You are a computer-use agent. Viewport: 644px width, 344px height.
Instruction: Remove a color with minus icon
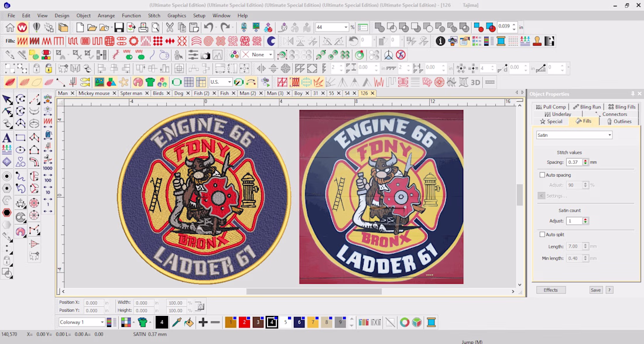pyautogui.click(x=215, y=322)
